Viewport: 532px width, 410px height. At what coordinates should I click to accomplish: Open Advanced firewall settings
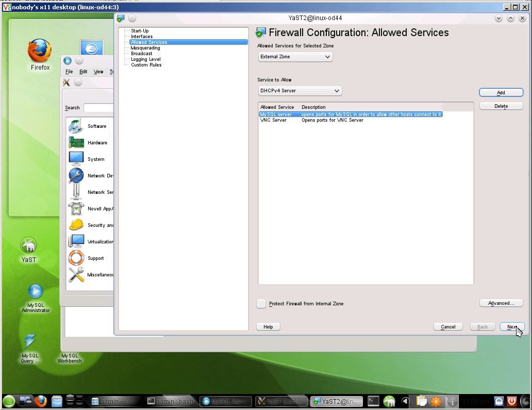pyautogui.click(x=501, y=303)
